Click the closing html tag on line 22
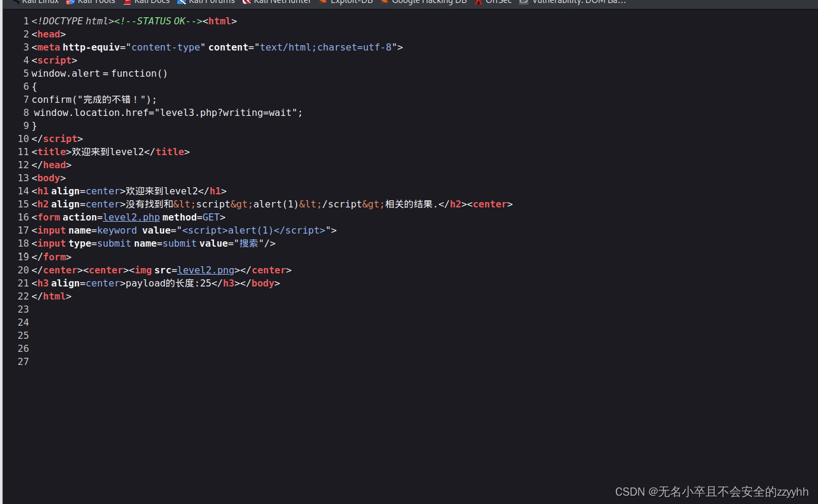The width and height of the screenshot is (818, 504). [x=52, y=297]
